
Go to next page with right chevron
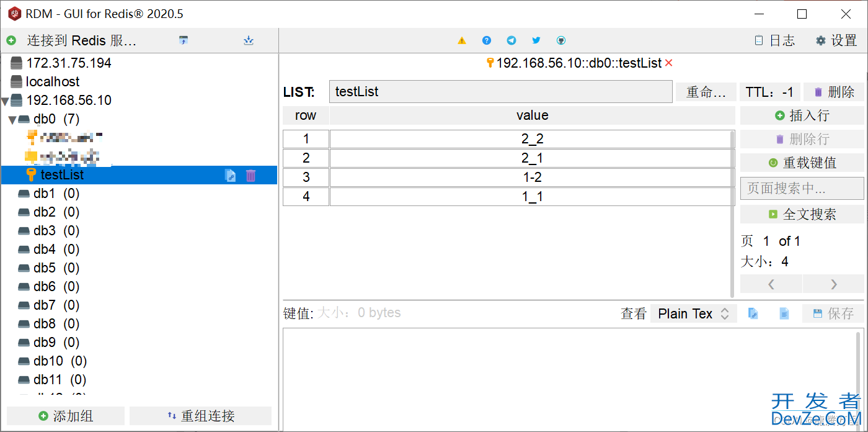[x=834, y=284]
